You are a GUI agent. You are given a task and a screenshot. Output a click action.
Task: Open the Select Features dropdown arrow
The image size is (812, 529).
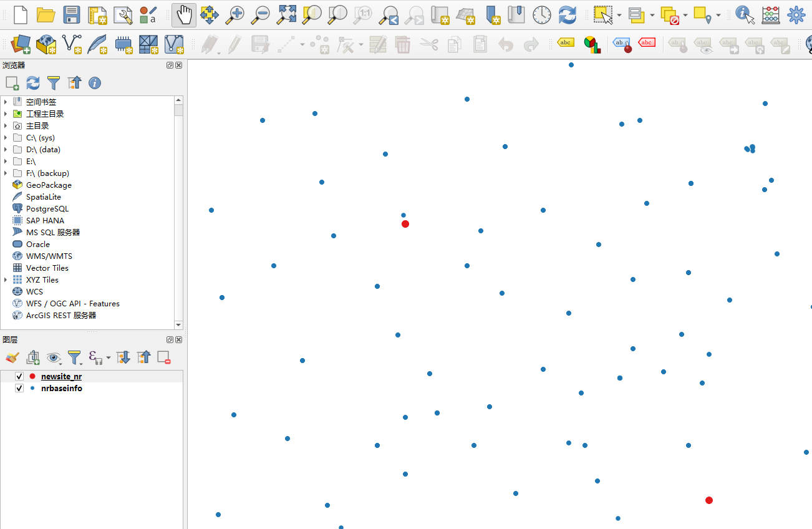point(619,15)
